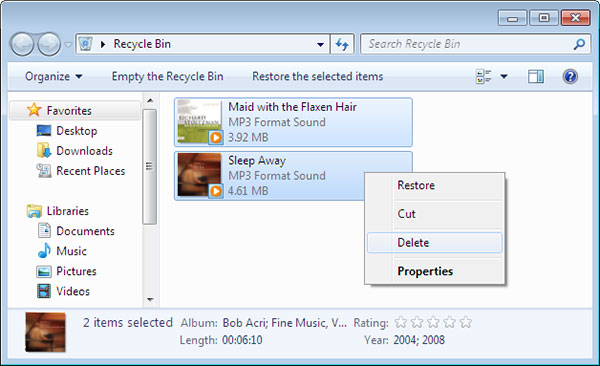Open Desktop in the sidebar
Image resolution: width=600 pixels, height=366 pixels.
(x=77, y=131)
